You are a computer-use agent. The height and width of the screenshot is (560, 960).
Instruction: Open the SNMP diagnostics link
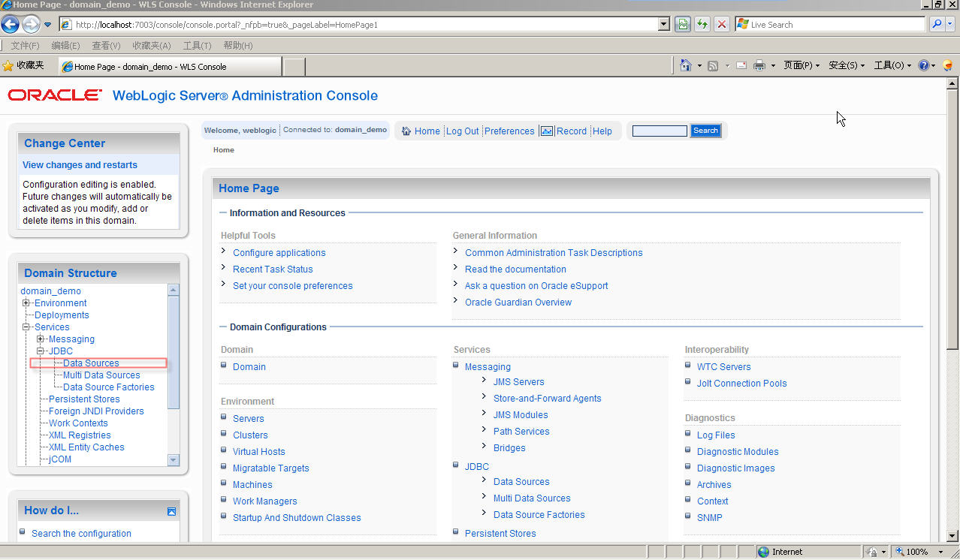pyautogui.click(x=709, y=518)
